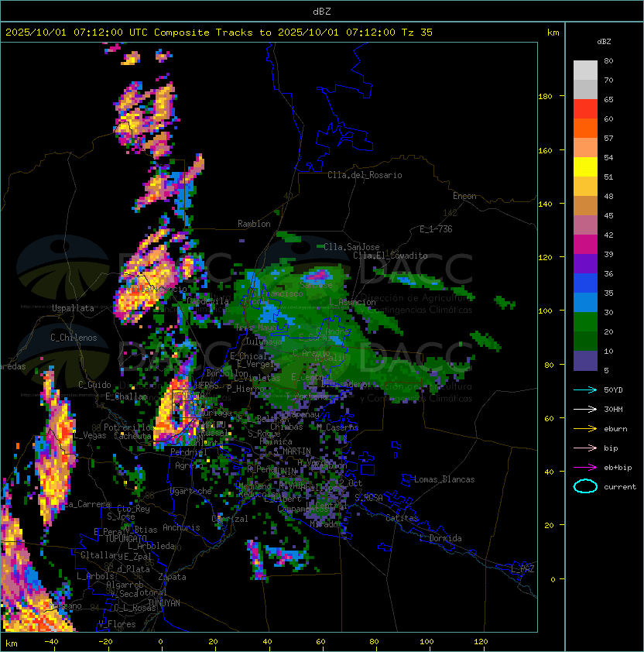Click the 'Anchoris' map label

pyautogui.click(x=181, y=527)
